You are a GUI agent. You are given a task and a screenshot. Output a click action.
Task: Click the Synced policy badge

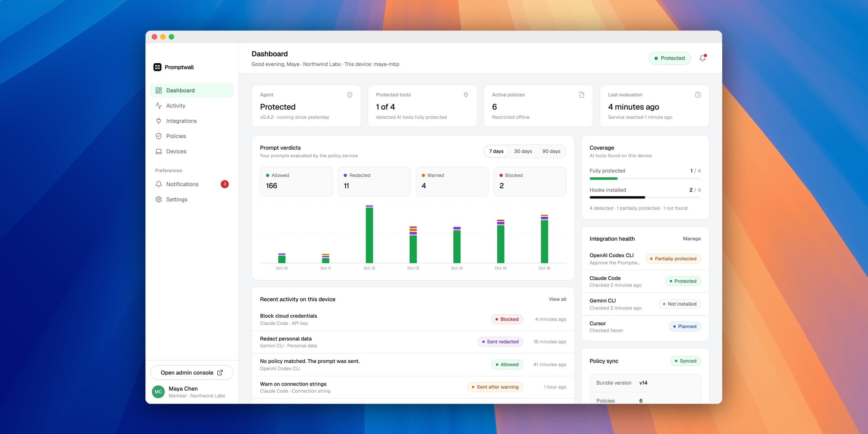click(x=685, y=361)
